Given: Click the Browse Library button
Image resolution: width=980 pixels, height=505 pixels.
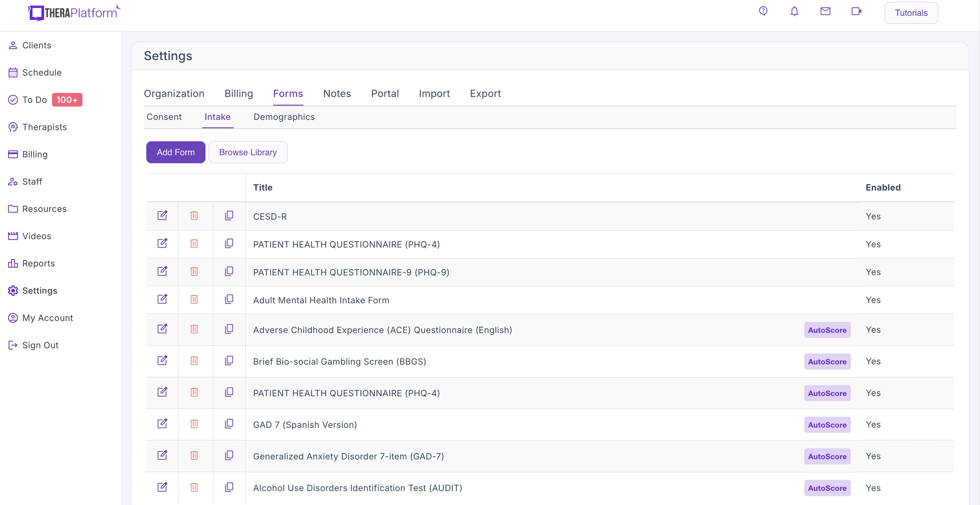Looking at the screenshot, I should tap(248, 152).
